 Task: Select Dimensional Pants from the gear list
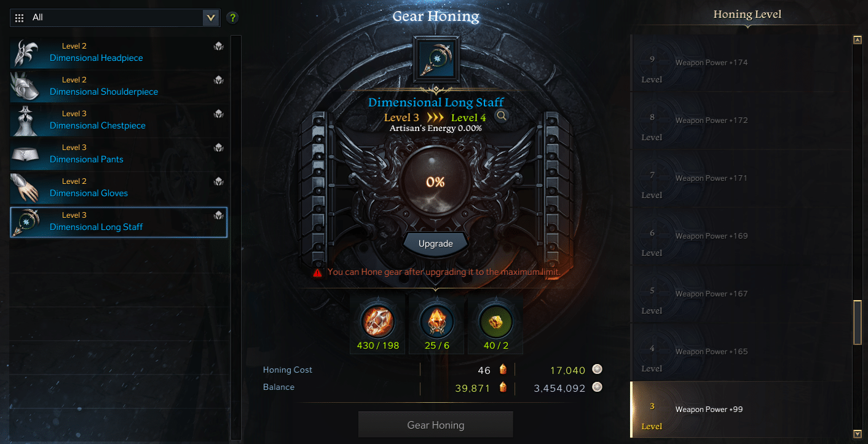tap(119, 154)
